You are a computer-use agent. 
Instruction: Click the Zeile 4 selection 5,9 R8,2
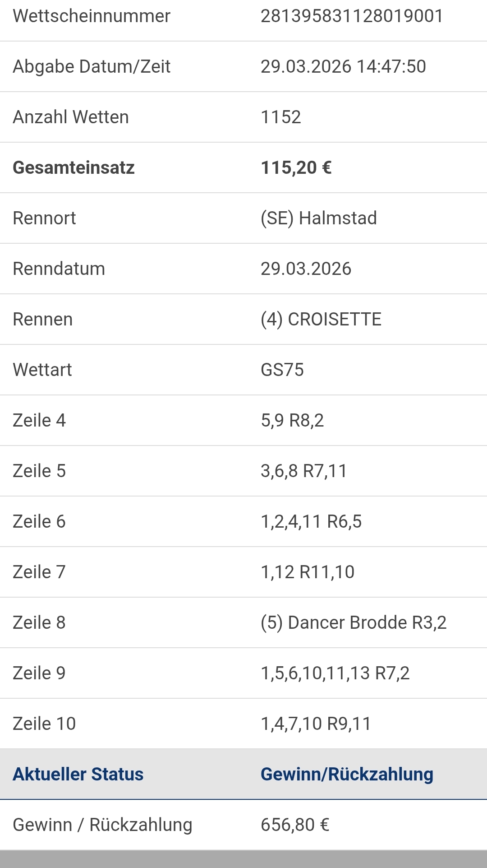pos(292,420)
